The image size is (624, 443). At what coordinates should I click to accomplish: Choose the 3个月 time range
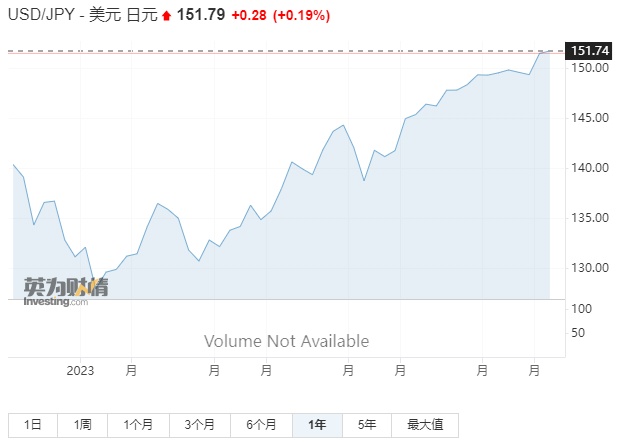tap(201, 424)
